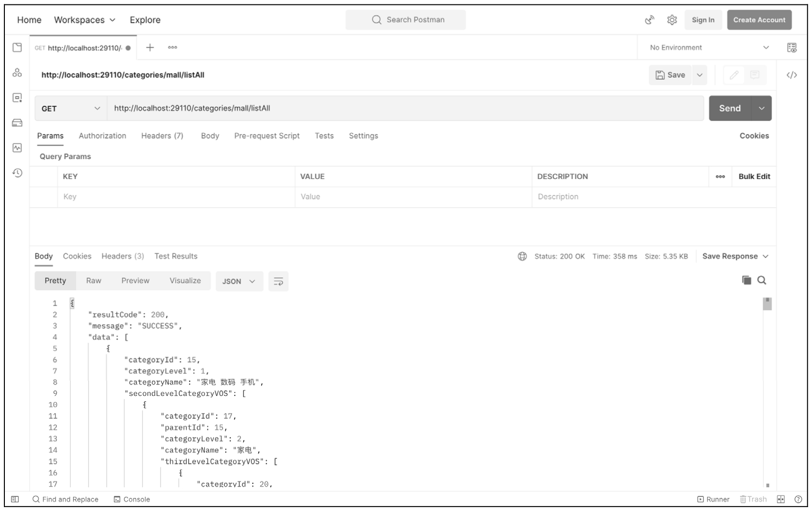The image size is (812, 511).
Task: Add a new request tab with plus
Action: coord(150,48)
